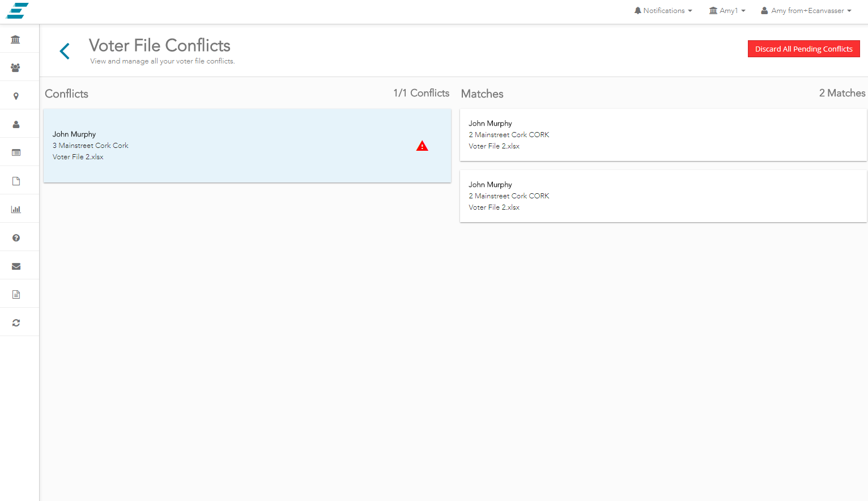868x501 pixels.
Task: Select the John Murphy 3 Mainstreet conflict
Action: pyautogui.click(x=227, y=146)
